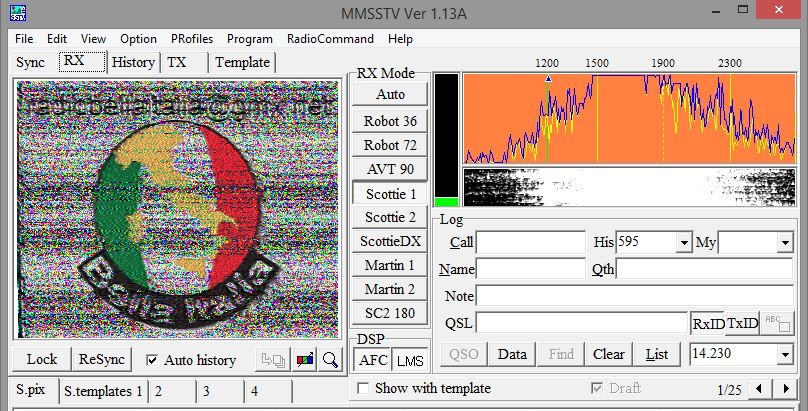This screenshot has height=411, width=808.
Task: Expand the 14.230 frequency dropdown
Action: tap(785, 354)
